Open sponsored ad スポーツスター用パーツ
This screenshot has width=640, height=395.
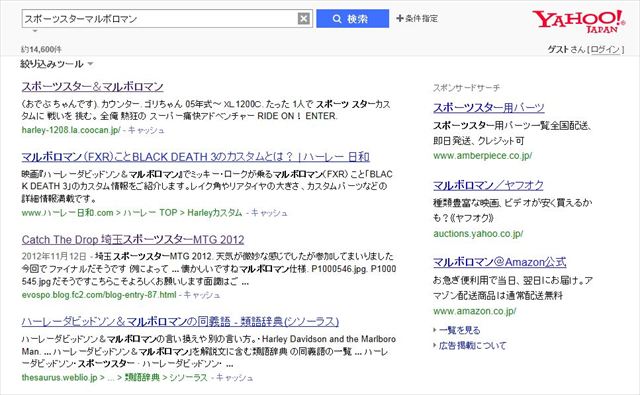pos(489,108)
